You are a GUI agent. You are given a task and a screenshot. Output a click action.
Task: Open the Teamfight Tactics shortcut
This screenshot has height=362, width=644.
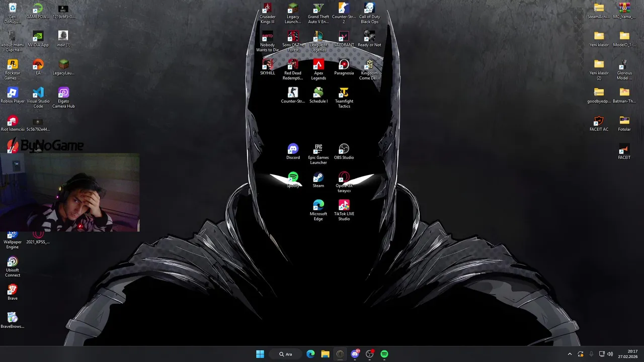344,98
